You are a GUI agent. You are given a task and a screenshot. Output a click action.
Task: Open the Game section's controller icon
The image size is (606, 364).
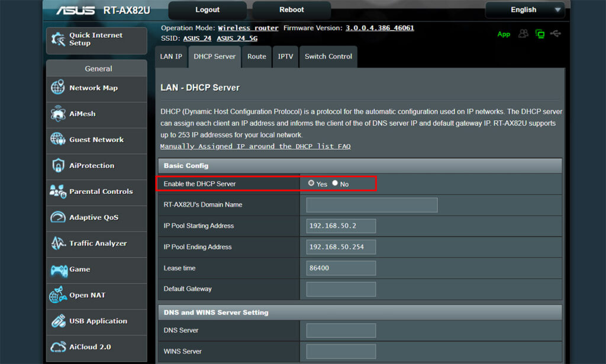click(58, 269)
